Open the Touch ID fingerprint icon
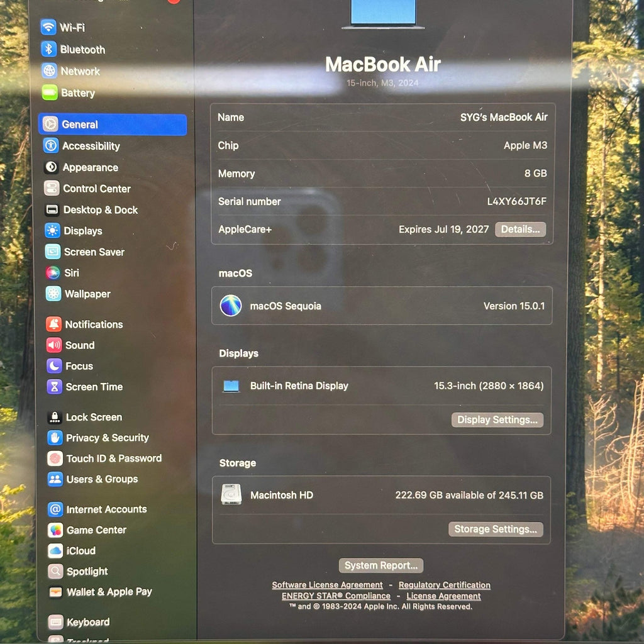 (x=55, y=458)
